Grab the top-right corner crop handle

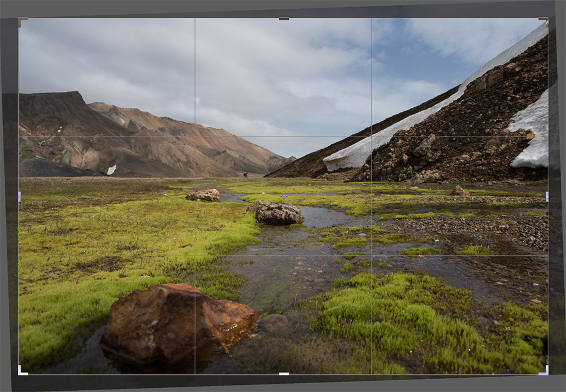(545, 21)
